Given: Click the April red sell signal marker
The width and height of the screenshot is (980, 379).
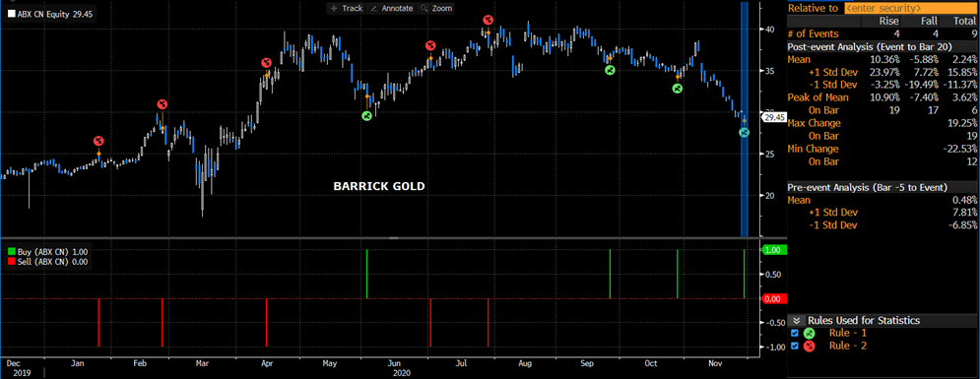Looking at the screenshot, I should click(x=266, y=62).
